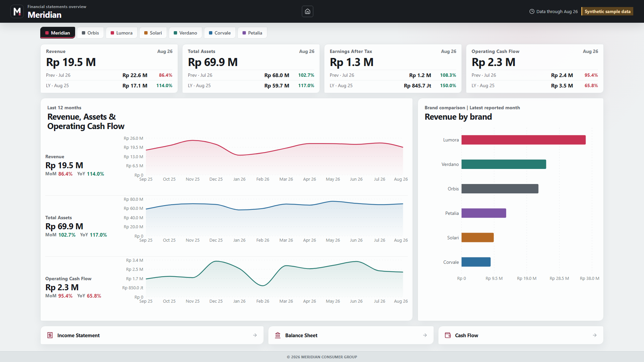Click the MoM 95.4% under Operating Cash Flow chart
Viewport: 644px width, 362px height.
pyautogui.click(x=59, y=296)
